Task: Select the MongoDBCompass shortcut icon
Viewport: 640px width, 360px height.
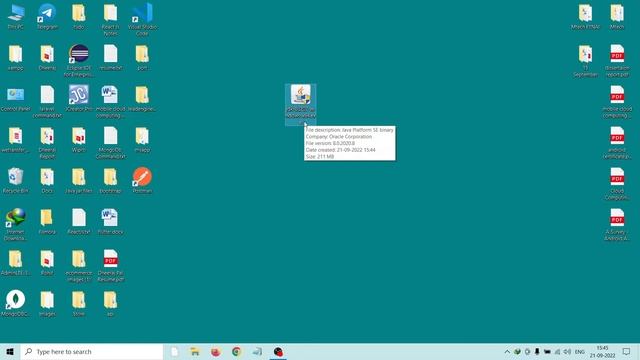Action: (16, 304)
